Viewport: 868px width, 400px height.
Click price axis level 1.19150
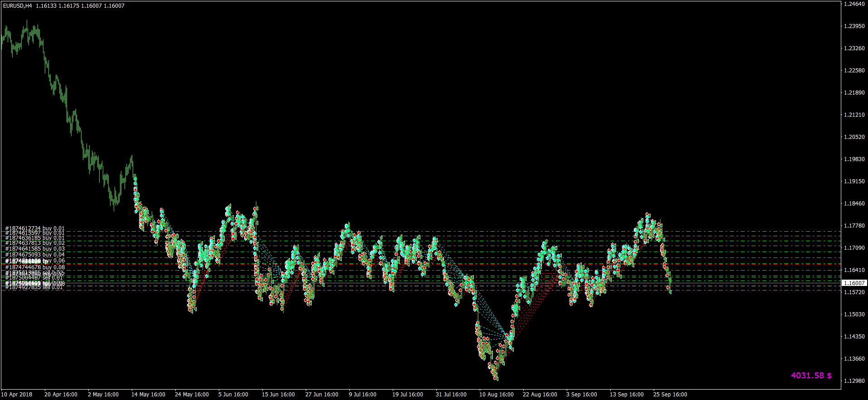[x=854, y=181]
